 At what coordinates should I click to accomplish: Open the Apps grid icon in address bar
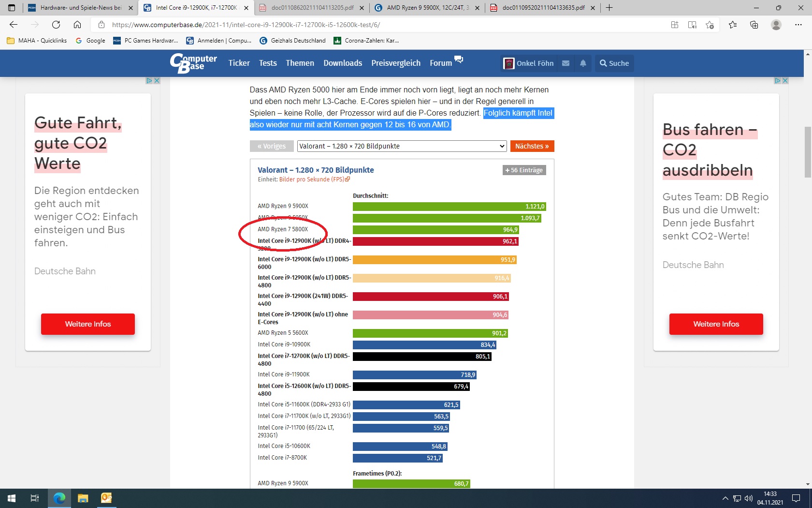point(675,25)
